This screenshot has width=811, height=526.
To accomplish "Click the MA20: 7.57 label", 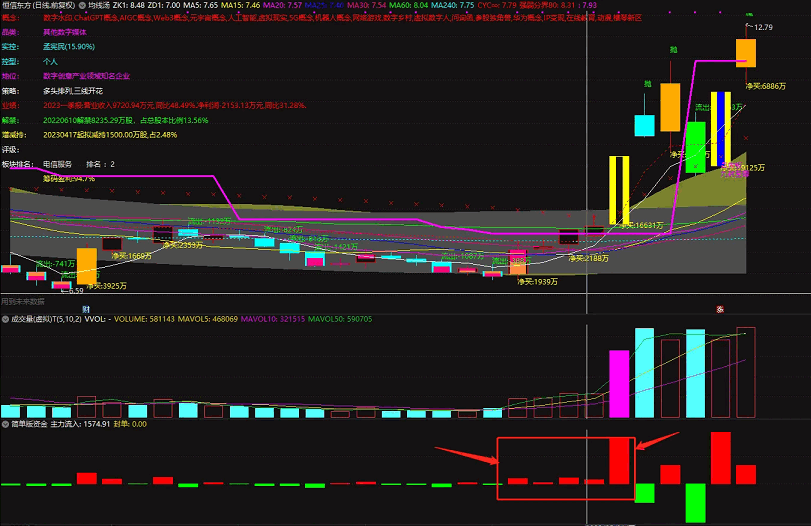I will point(282,5).
